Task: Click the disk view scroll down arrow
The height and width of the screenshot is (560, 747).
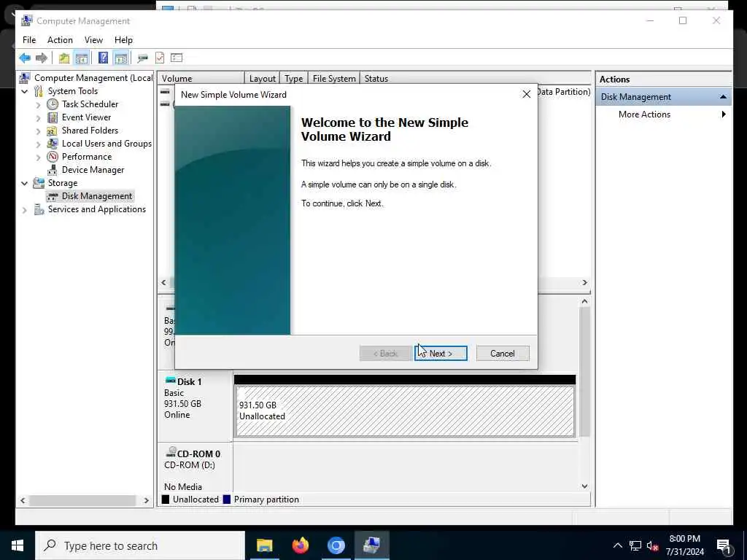Action: coord(584,486)
